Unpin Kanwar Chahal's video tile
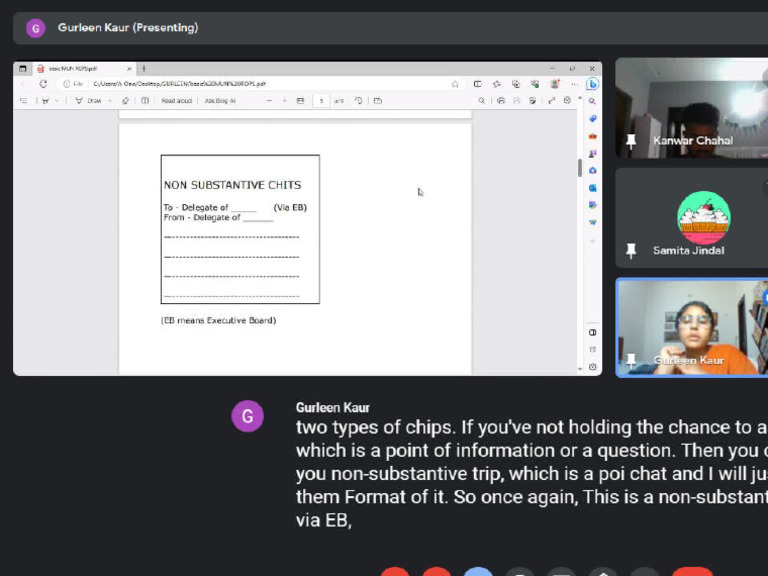 point(631,141)
